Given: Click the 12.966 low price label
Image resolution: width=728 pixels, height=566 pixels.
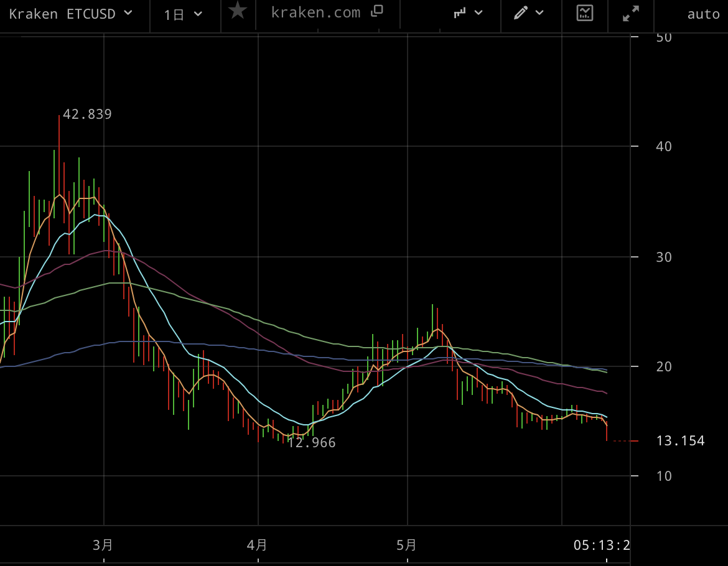Looking at the screenshot, I should tap(311, 443).
